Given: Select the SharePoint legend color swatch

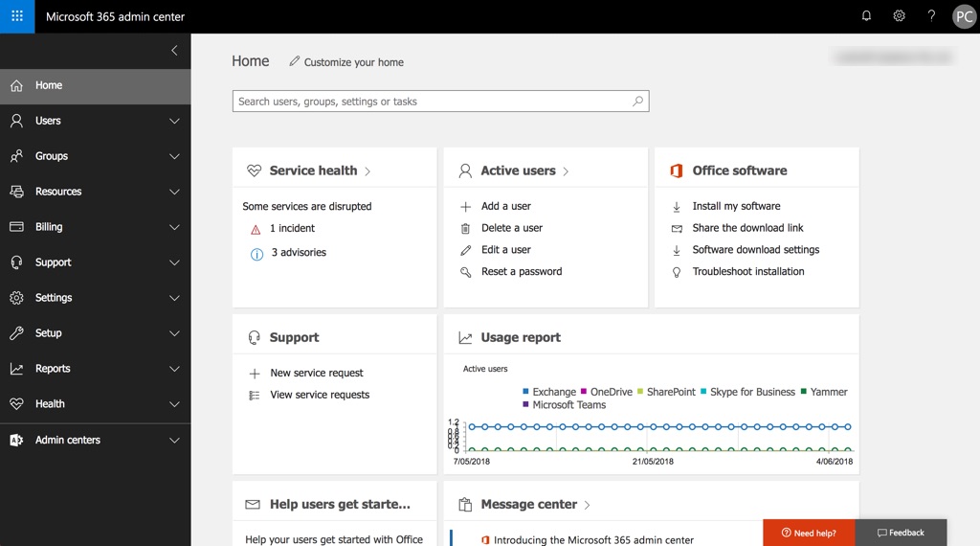Looking at the screenshot, I should [641, 392].
